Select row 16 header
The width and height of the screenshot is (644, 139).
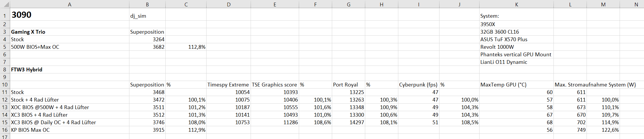(x=5, y=130)
